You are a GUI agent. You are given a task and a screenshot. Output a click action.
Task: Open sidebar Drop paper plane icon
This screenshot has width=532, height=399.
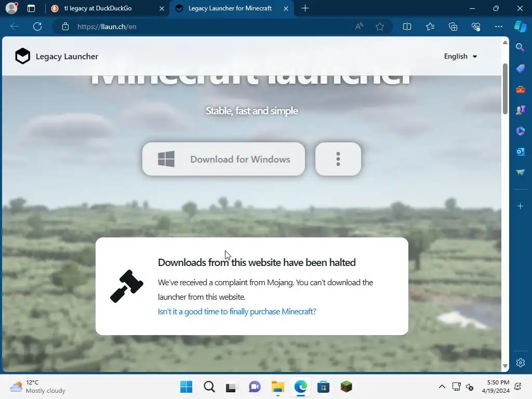(520, 172)
